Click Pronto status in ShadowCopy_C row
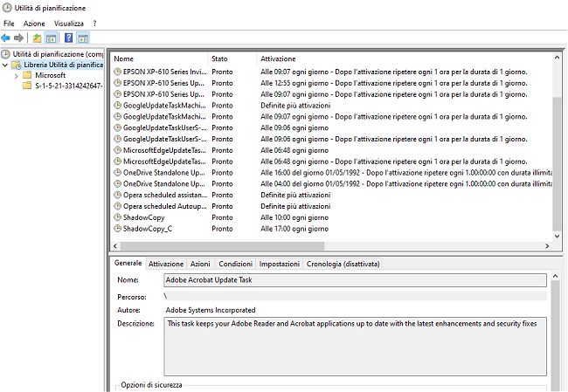 222,229
